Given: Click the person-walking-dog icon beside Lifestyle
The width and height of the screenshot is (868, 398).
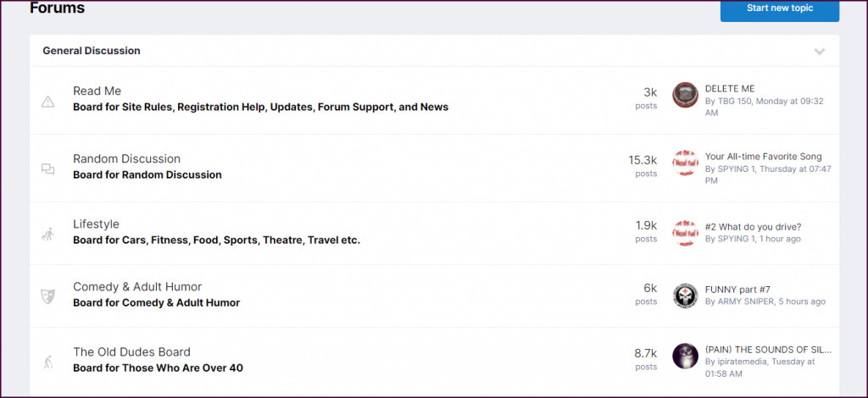Looking at the screenshot, I should pos(48,235).
